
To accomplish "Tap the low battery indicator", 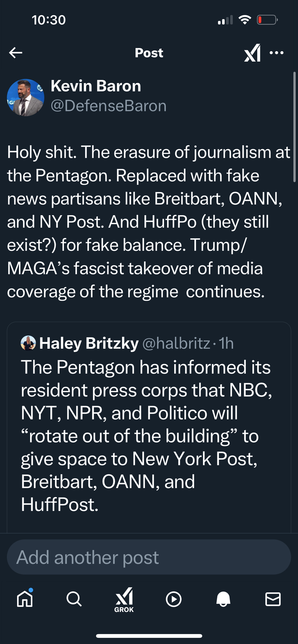I will click(x=267, y=20).
